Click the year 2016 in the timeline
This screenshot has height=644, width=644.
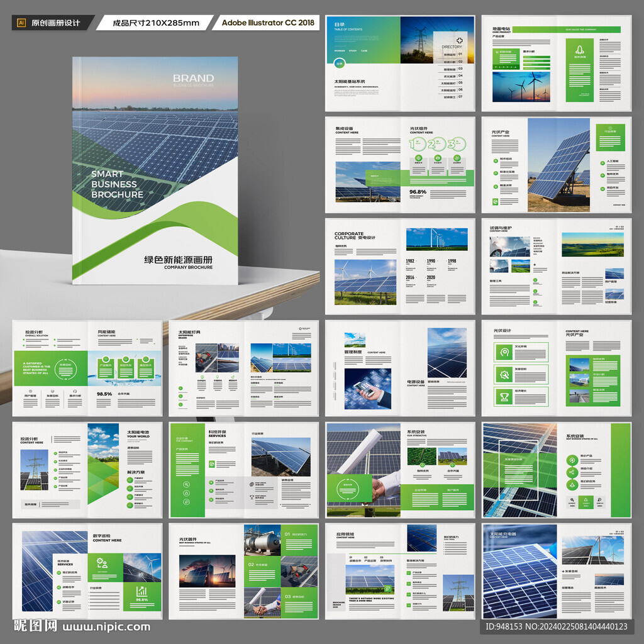[x=410, y=277]
